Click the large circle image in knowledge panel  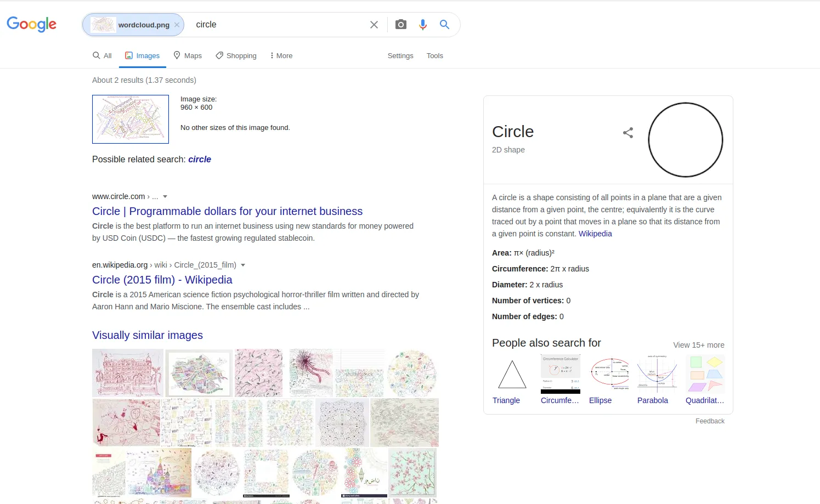(x=686, y=140)
